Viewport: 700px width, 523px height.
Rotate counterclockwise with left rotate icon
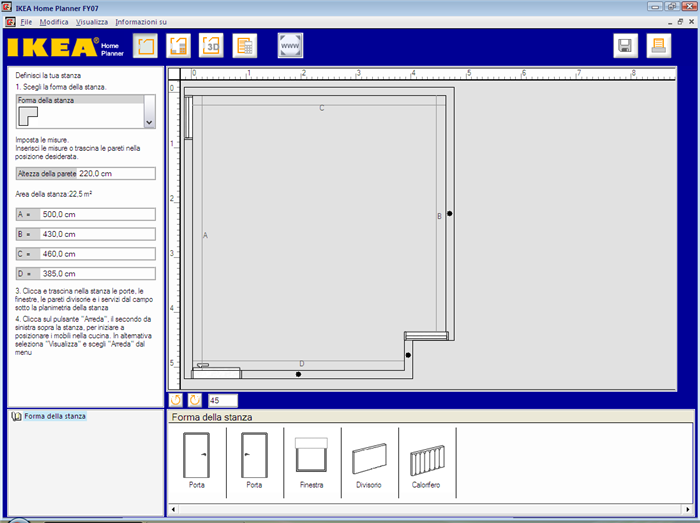[176, 400]
